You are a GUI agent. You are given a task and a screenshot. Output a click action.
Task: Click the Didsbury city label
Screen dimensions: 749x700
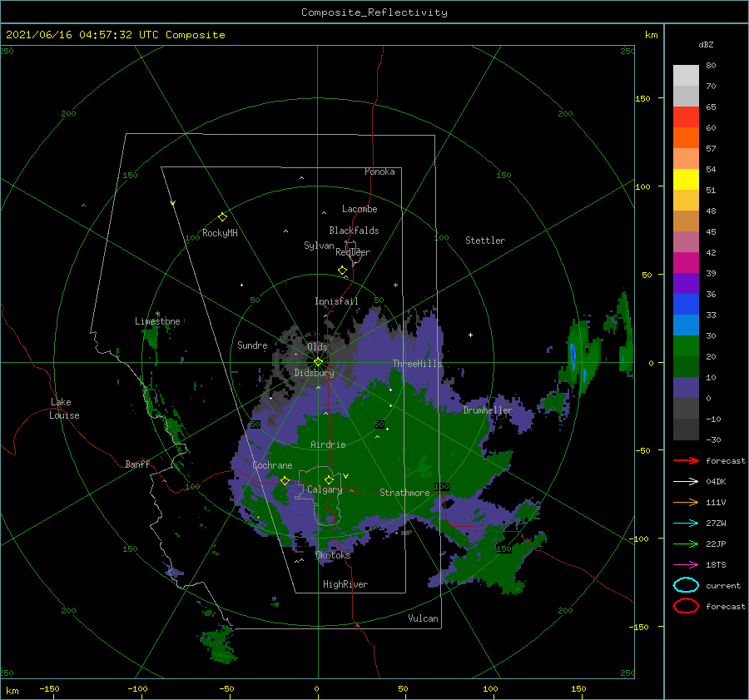pos(315,373)
